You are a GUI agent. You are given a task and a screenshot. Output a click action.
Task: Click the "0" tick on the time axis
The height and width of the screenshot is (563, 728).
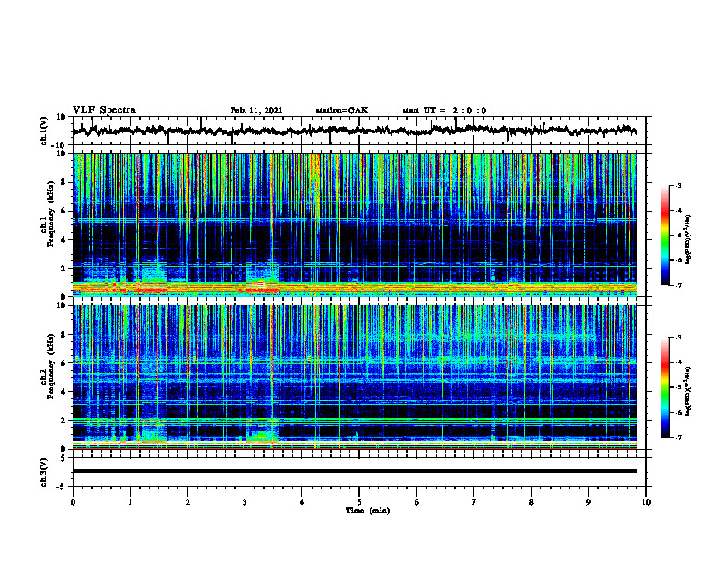(73, 502)
